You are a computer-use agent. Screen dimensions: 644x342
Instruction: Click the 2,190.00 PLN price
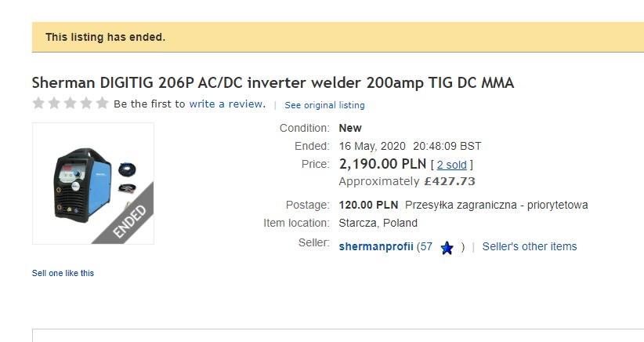click(382, 164)
